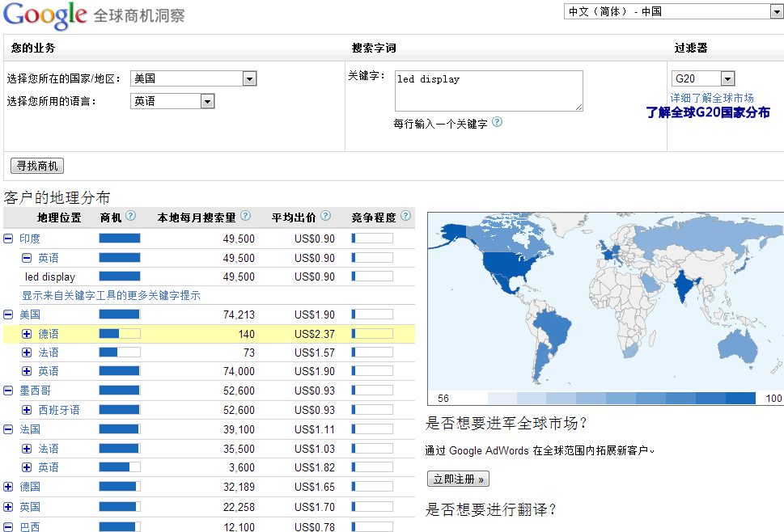784x532 pixels.
Task: Click the 平均出价 column header
Action: [294, 217]
